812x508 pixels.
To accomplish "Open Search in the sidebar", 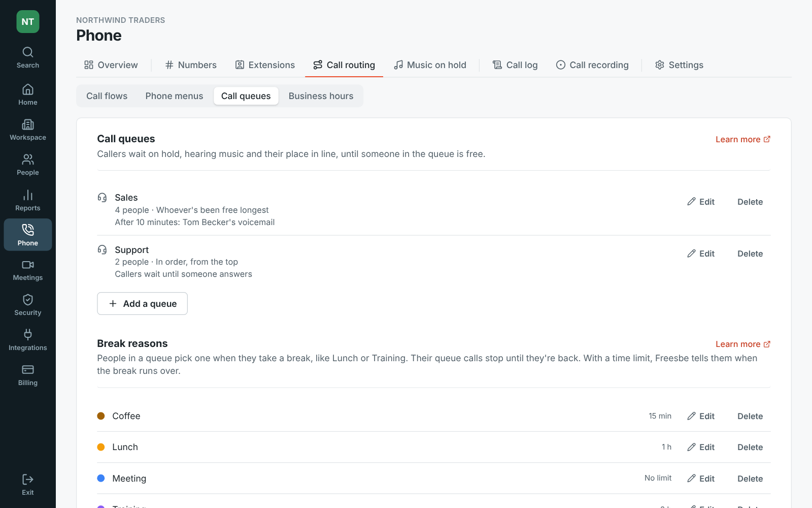I will tap(28, 58).
